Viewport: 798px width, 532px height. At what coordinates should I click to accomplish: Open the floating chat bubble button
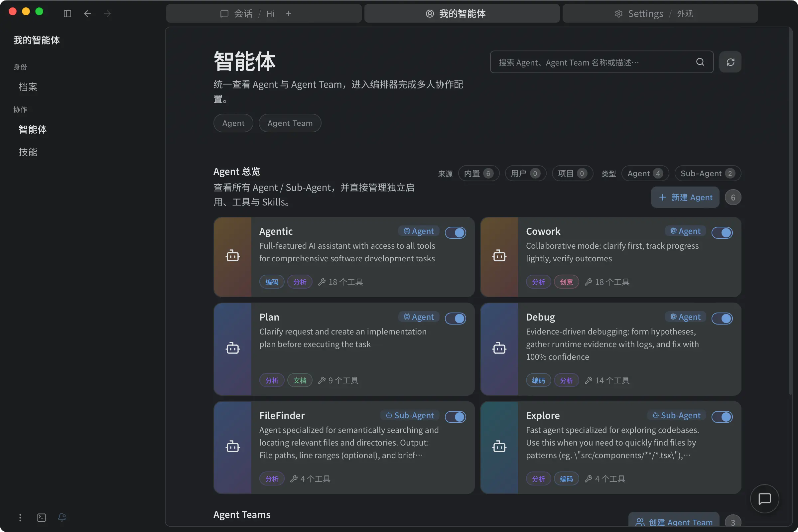tap(764, 499)
